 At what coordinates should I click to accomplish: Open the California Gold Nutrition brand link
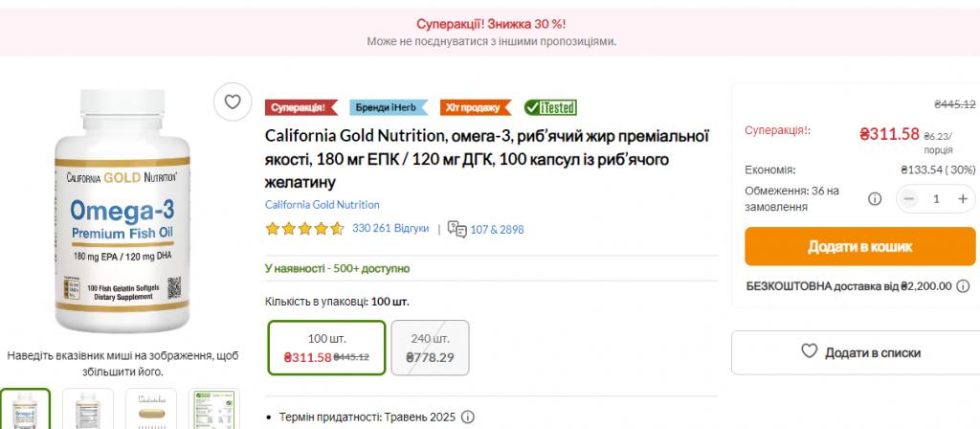coord(322,205)
